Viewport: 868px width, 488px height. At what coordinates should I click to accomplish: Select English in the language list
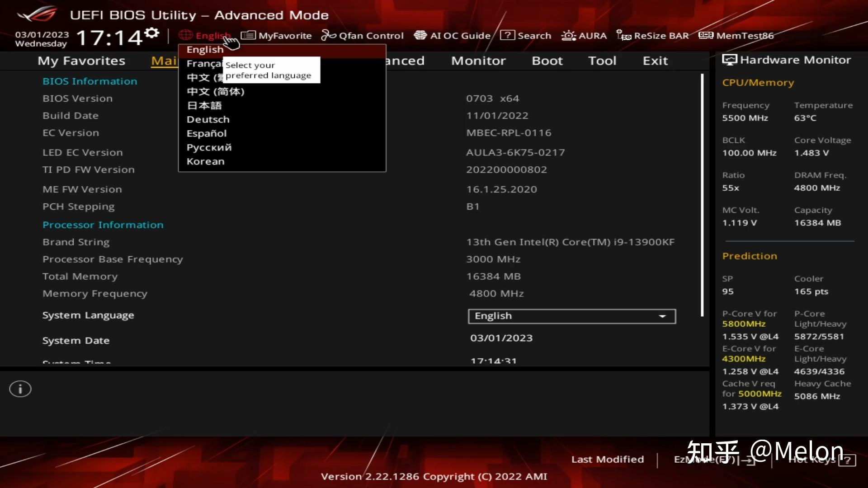tap(282, 50)
